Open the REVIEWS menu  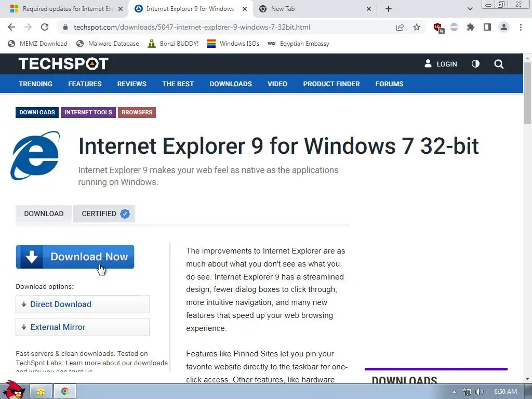(x=131, y=84)
